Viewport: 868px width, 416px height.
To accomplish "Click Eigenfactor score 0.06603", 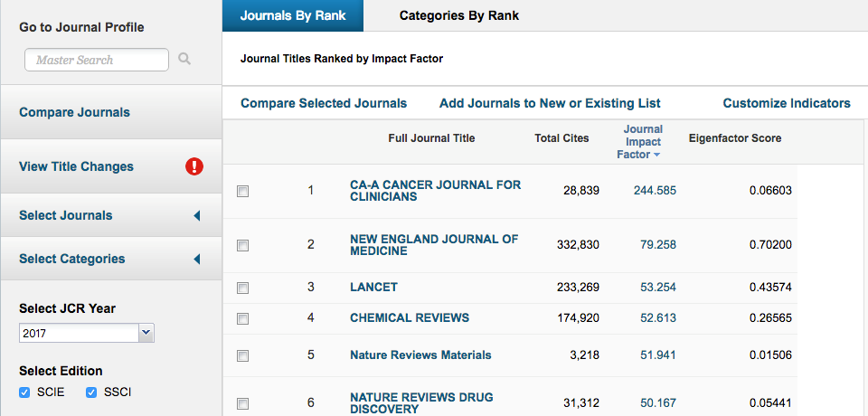I will 770,191.
